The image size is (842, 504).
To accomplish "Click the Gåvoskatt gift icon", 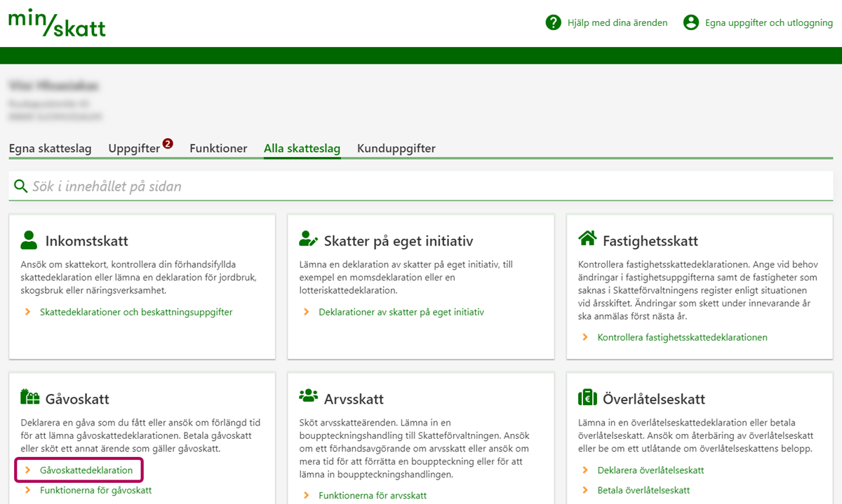I will tap(29, 398).
